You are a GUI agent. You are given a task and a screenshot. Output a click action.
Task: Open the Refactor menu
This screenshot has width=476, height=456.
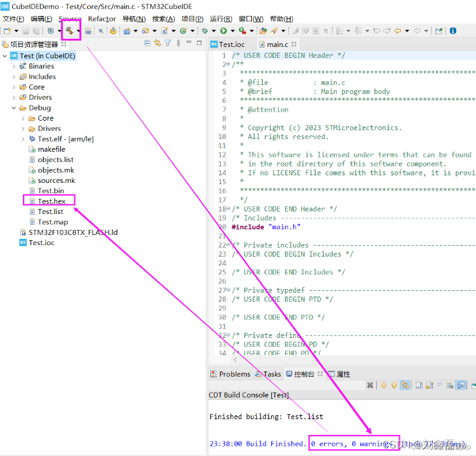pyautogui.click(x=102, y=19)
